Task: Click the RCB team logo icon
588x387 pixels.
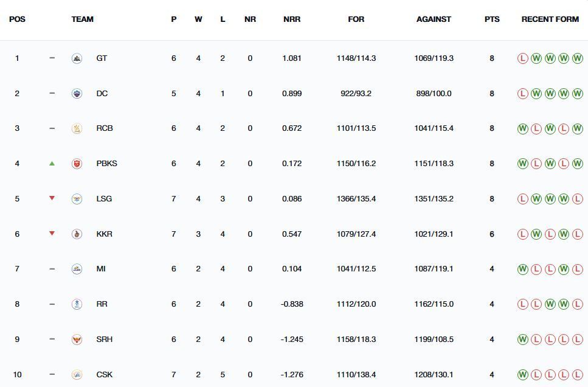Action: click(x=77, y=128)
